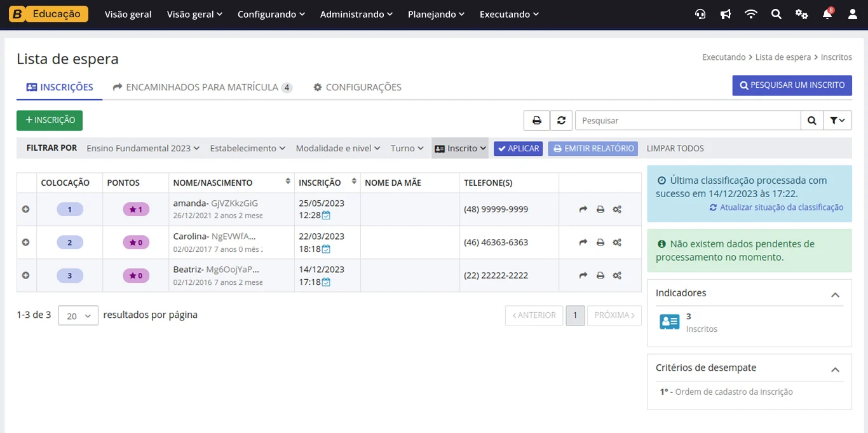Viewport: 868px width, 433px height.
Task: Focus the Pesquisar search field
Action: tap(688, 120)
